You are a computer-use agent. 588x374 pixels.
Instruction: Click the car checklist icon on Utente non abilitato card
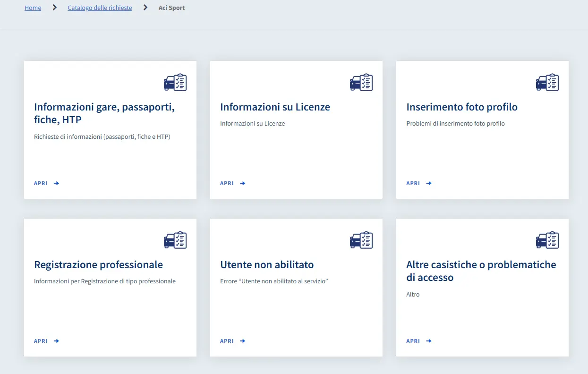pos(361,240)
